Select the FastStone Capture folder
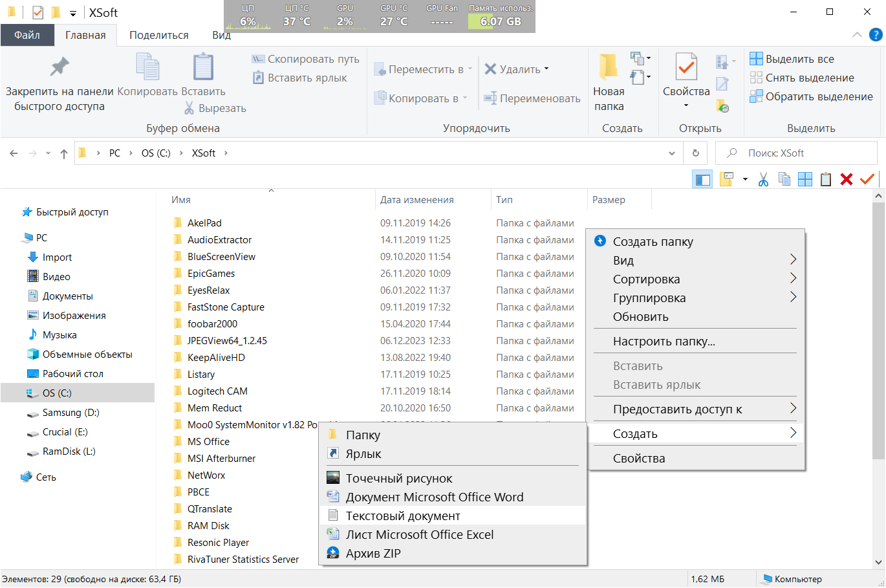This screenshot has height=588, width=886. (x=226, y=307)
